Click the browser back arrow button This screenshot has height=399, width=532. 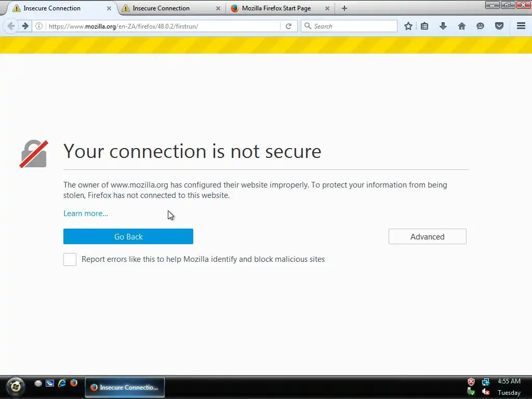tap(11, 26)
